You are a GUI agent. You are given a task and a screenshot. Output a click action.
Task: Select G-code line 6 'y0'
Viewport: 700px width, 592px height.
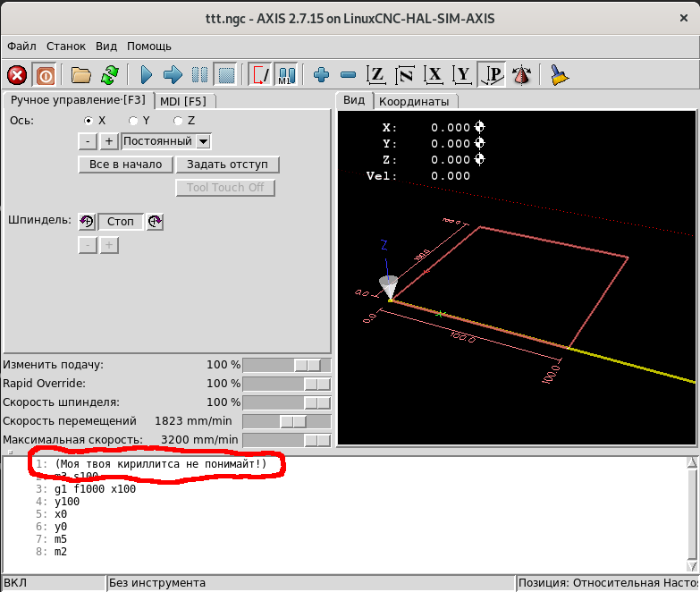[61, 527]
